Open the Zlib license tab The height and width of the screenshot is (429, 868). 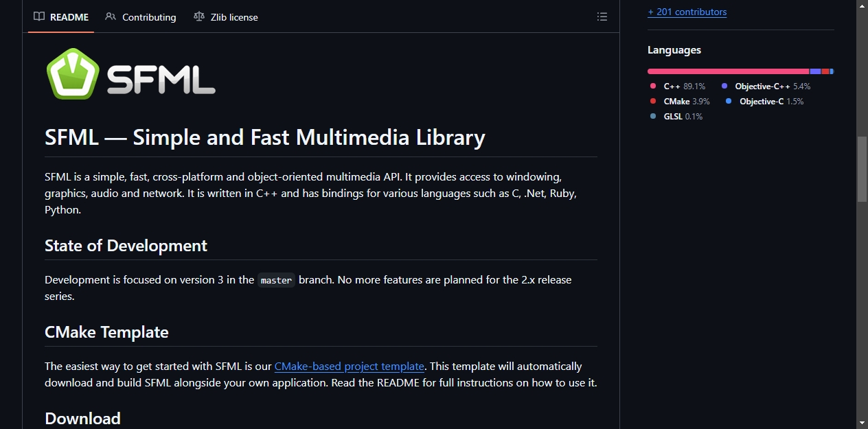tap(226, 17)
